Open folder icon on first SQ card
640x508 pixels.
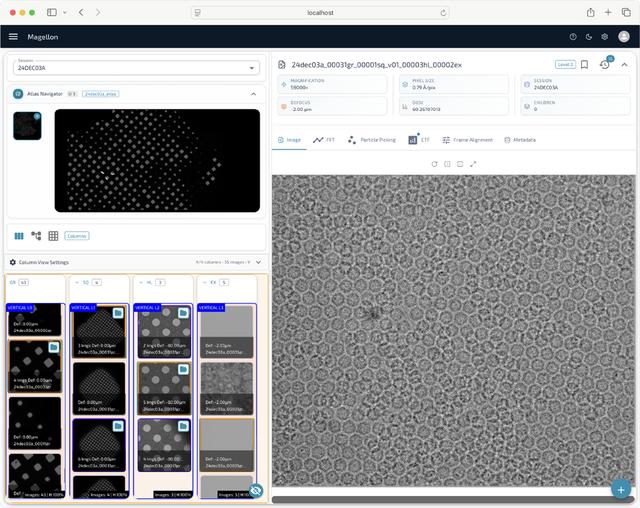[118, 313]
